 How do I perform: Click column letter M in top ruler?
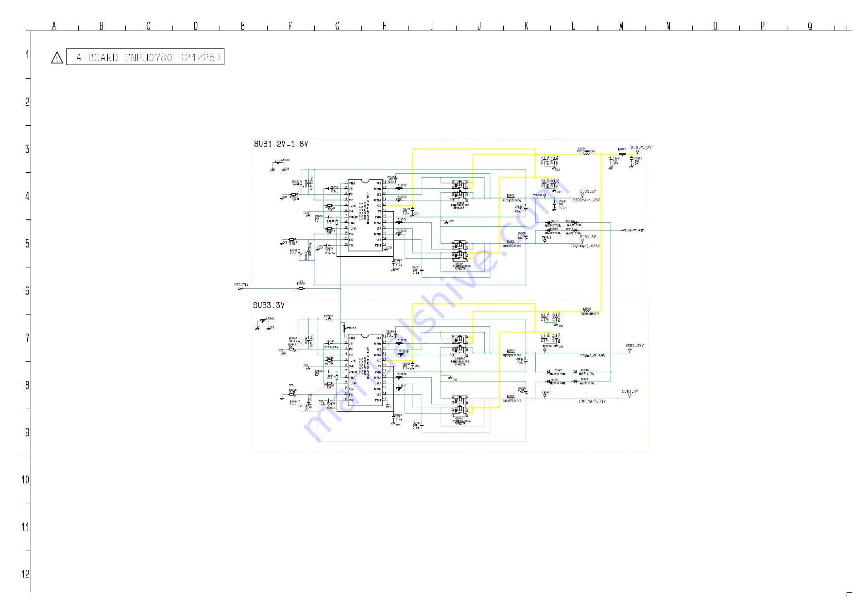621,26
